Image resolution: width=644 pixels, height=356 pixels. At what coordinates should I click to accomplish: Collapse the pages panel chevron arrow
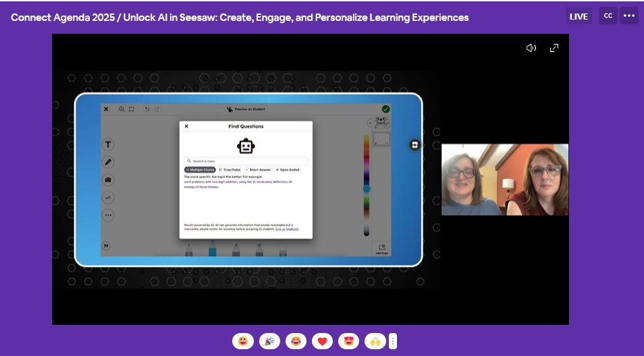[370, 123]
